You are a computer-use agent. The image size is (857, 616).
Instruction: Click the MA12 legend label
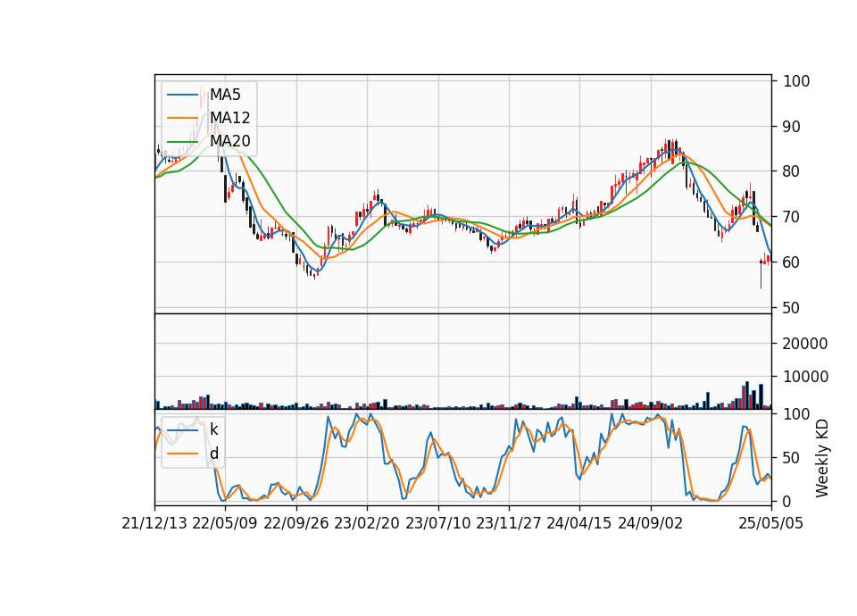(229, 118)
